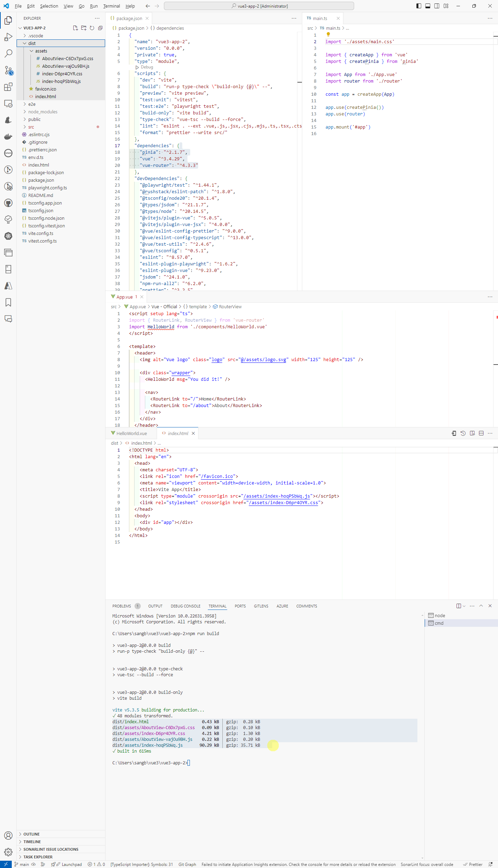Collapse all folders in the explorer
This screenshot has height=868, width=498.
(100, 28)
